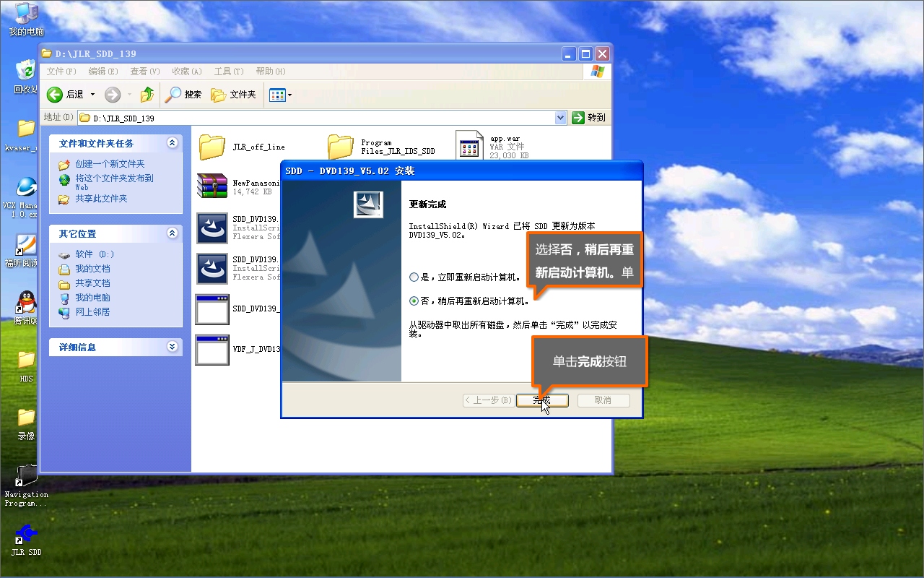Click 将这个文件夹发布到 Web link
This screenshot has height=578, width=924.
tap(114, 182)
